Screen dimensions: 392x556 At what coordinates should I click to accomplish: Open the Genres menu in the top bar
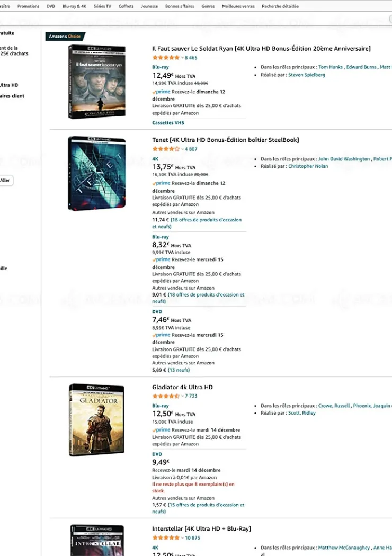(x=208, y=6)
